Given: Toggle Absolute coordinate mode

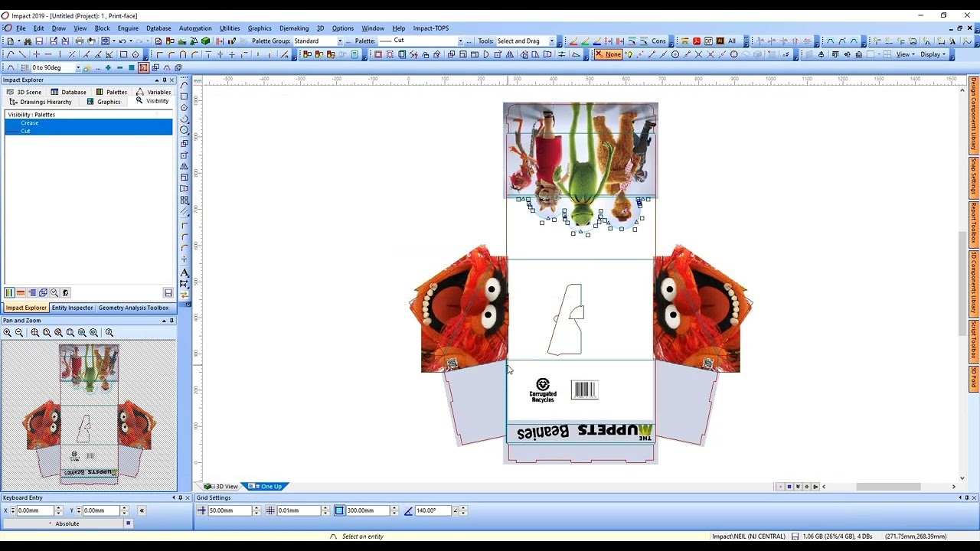Looking at the screenshot, I should 63,523.
